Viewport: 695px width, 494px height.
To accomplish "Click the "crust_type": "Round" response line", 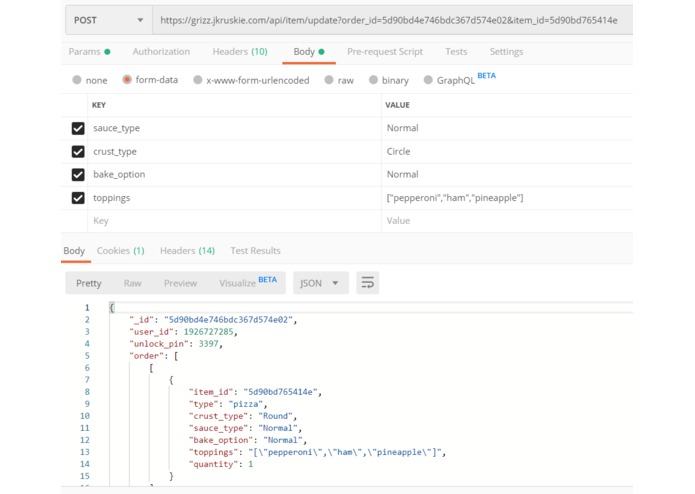I will pos(242,416).
